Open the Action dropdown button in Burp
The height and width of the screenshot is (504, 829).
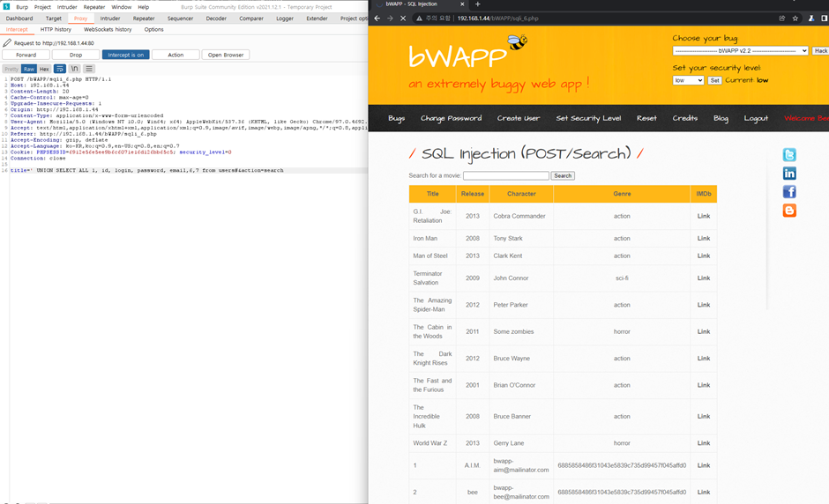176,55
